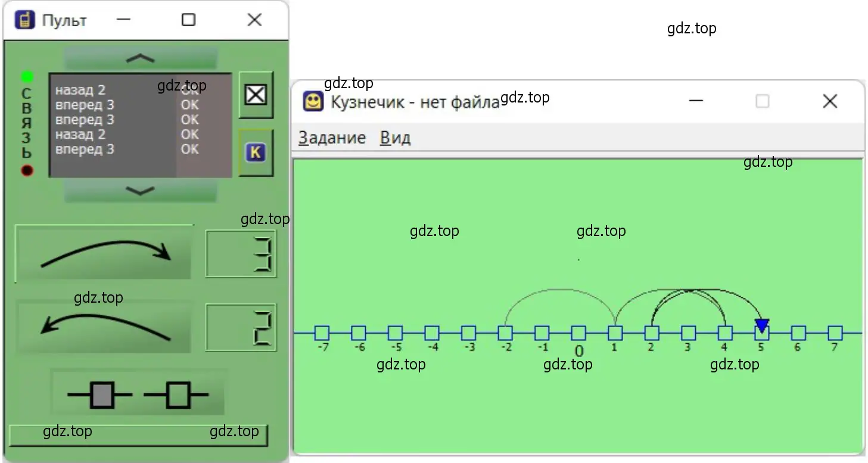
Task: Click the number line square at -6
Action: click(x=359, y=333)
